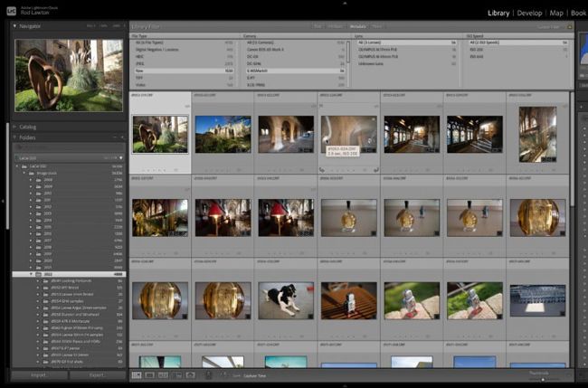Select the Attribute tab in Library Filter

pyautogui.click(x=336, y=26)
